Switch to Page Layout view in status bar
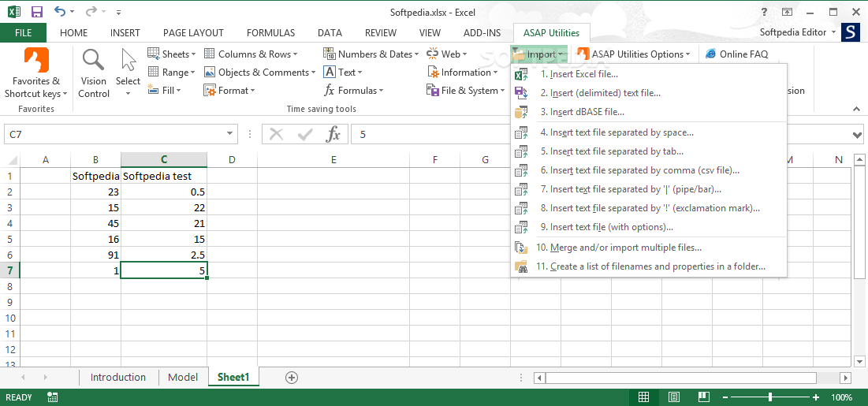Image resolution: width=868 pixels, height=406 pixels. click(674, 397)
